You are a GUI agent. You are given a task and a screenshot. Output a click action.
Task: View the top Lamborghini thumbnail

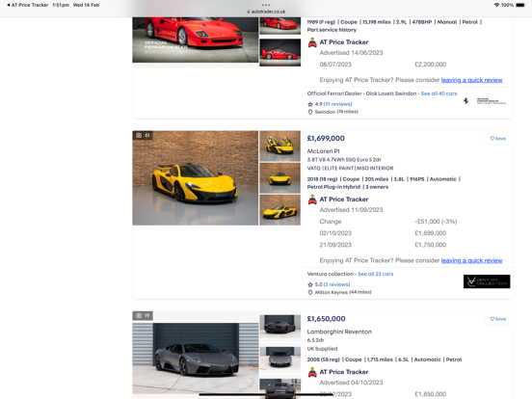pyautogui.click(x=279, y=324)
